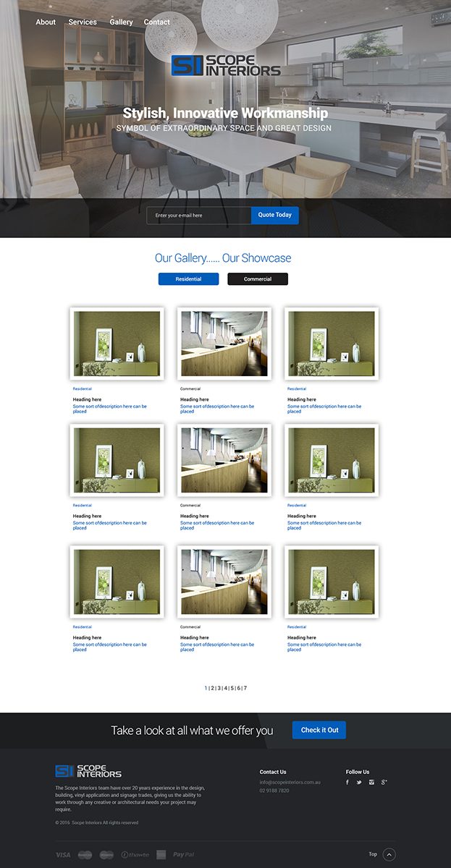Click 'Stylish, Innovative Workmanship' headline
Screen dimensions: 451x868
225,114
